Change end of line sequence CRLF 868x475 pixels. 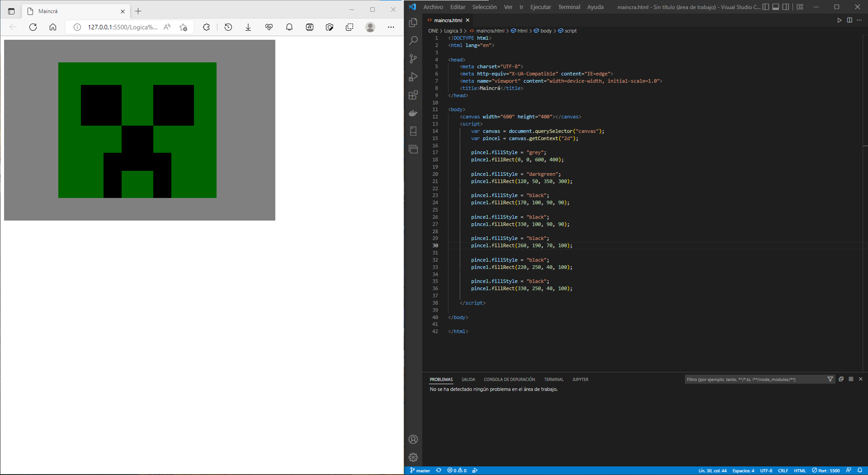tap(783, 470)
